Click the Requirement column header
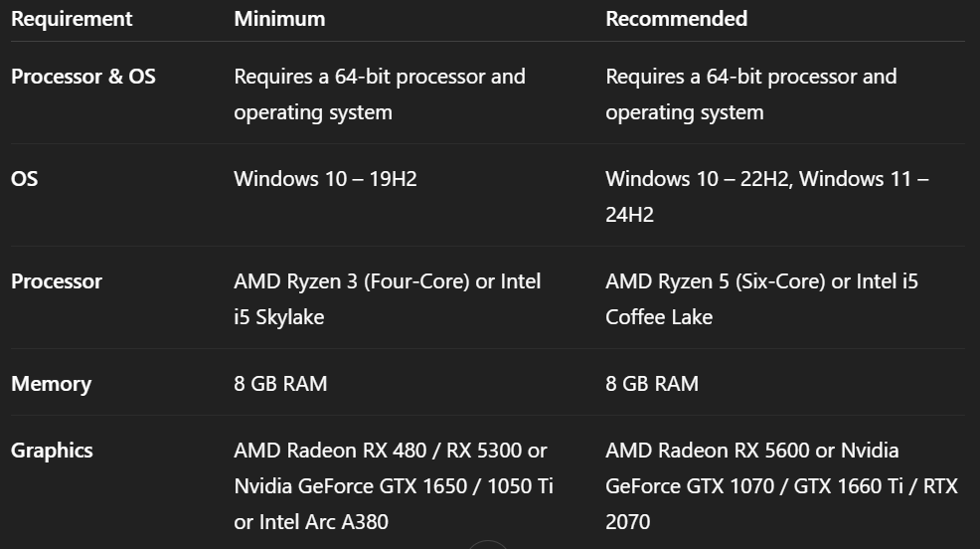Screen dimensions: 980x549 (72, 19)
